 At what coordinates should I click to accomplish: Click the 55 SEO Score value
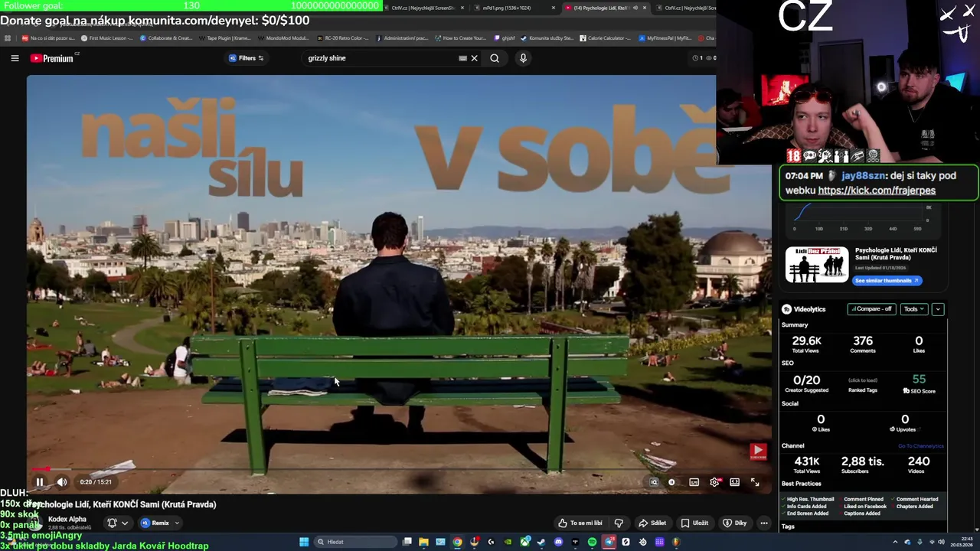pyautogui.click(x=919, y=379)
